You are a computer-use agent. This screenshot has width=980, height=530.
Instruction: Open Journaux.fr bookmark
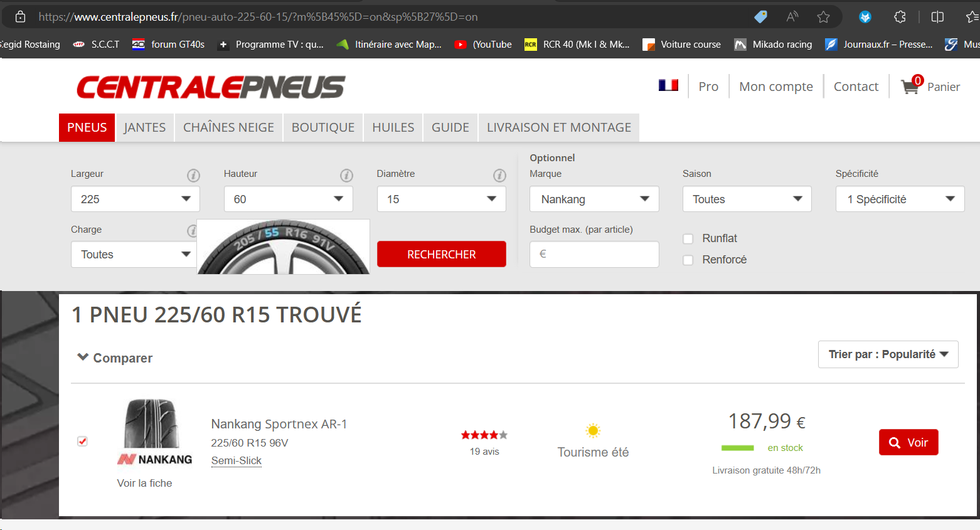pos(879,45)
